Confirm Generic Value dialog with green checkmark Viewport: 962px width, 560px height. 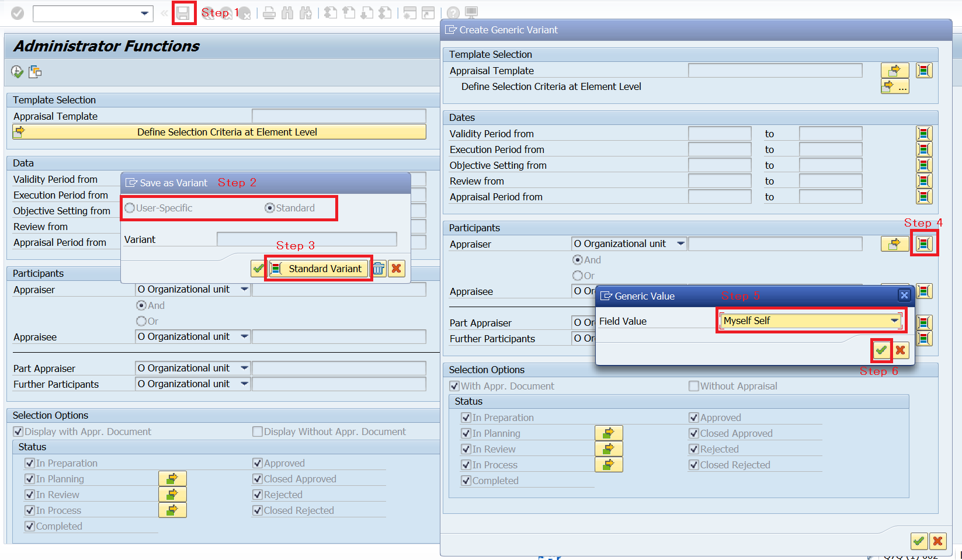tap(881, 350)
